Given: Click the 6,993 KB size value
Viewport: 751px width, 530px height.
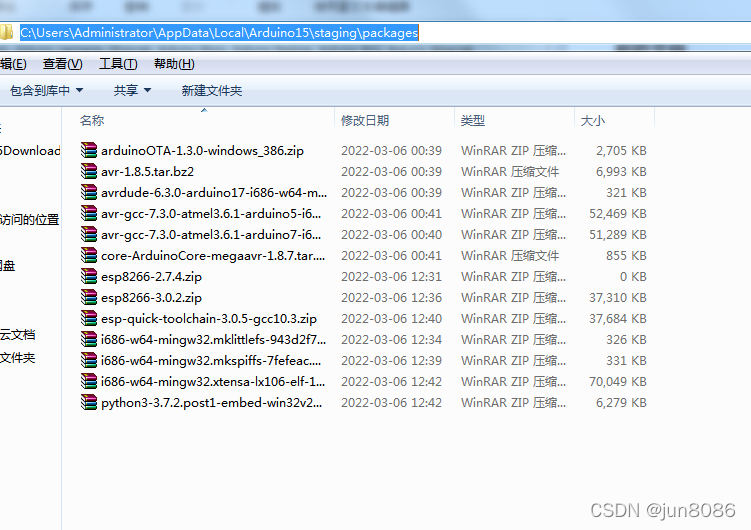Looking at the screenshot, I should tap(621, 171).
